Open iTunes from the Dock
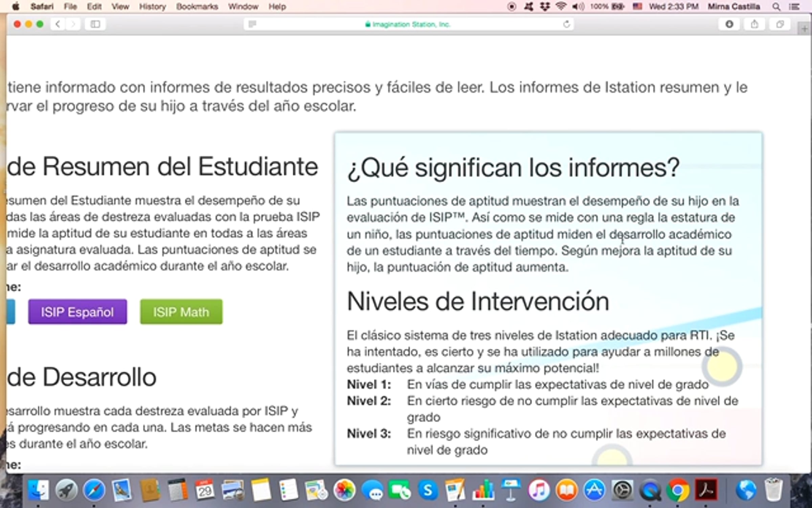The width and height of the screenshot is (812, 508). 539,490
